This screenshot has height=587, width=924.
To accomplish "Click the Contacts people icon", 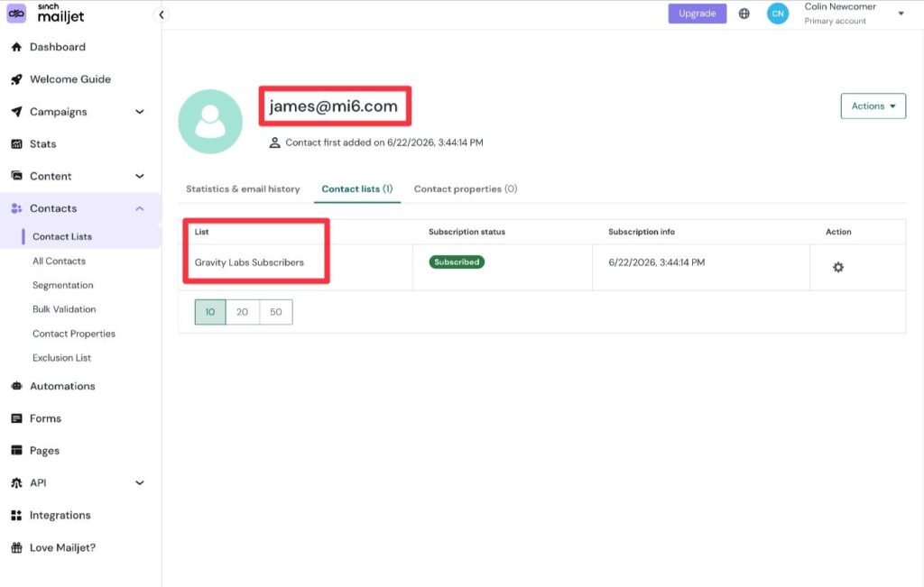I will pyautogui.click(x=16, y=208).
